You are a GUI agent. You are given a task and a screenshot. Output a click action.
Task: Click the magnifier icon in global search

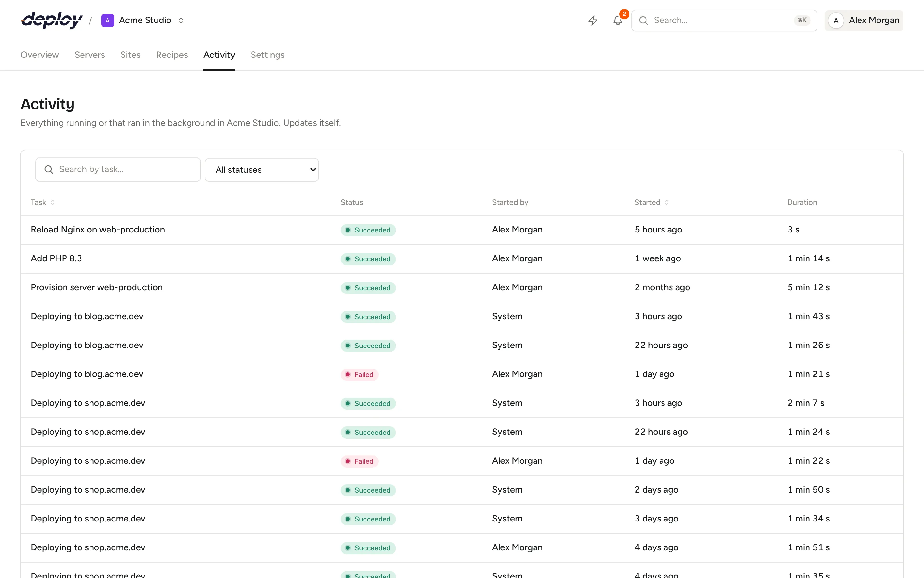[x=643, y=20]
